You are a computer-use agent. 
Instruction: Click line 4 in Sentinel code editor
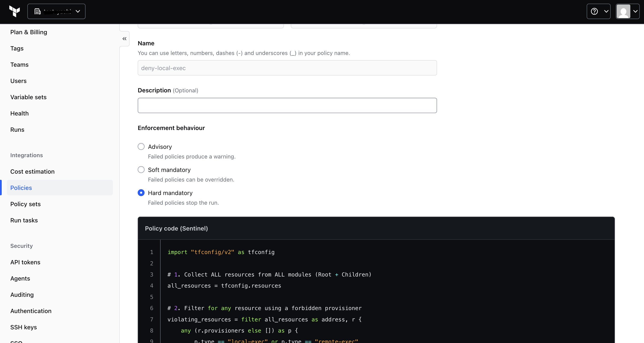[x=224, y=286]
